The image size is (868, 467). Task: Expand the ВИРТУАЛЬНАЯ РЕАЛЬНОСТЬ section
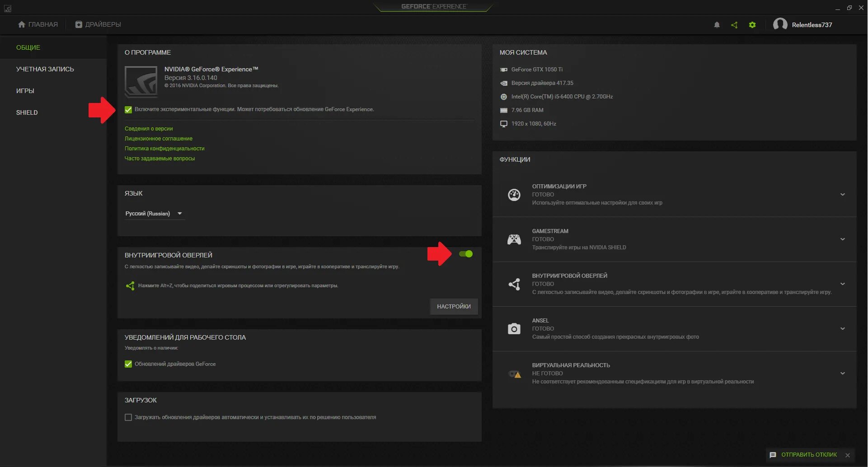(843, 374)
